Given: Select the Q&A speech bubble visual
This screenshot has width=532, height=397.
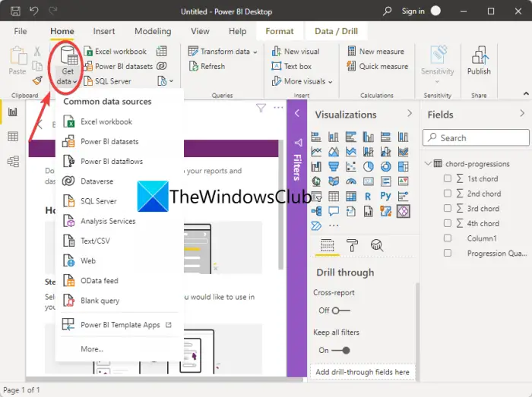Looking at the screenshot, I should tap(334, 211).
